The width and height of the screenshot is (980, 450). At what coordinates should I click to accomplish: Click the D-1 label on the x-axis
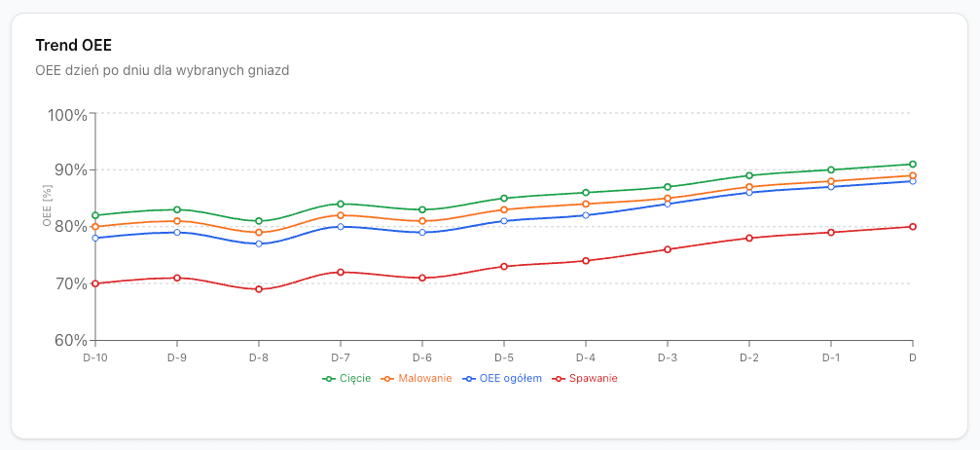coord(831,357)
